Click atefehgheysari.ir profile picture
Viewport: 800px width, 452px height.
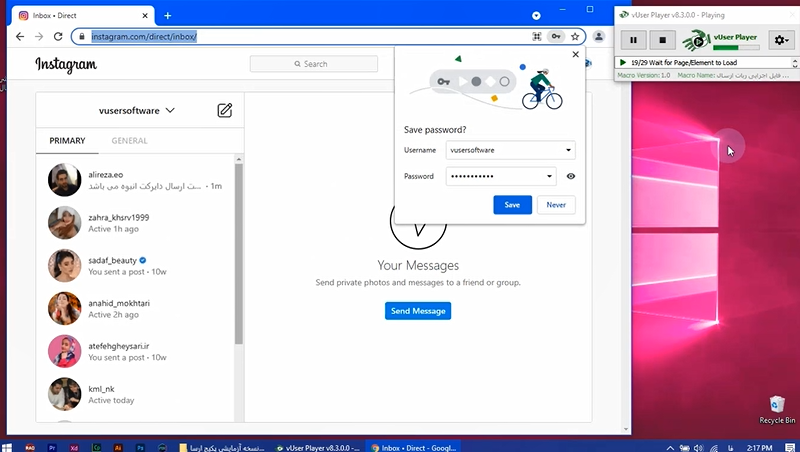tap(64, 351)
